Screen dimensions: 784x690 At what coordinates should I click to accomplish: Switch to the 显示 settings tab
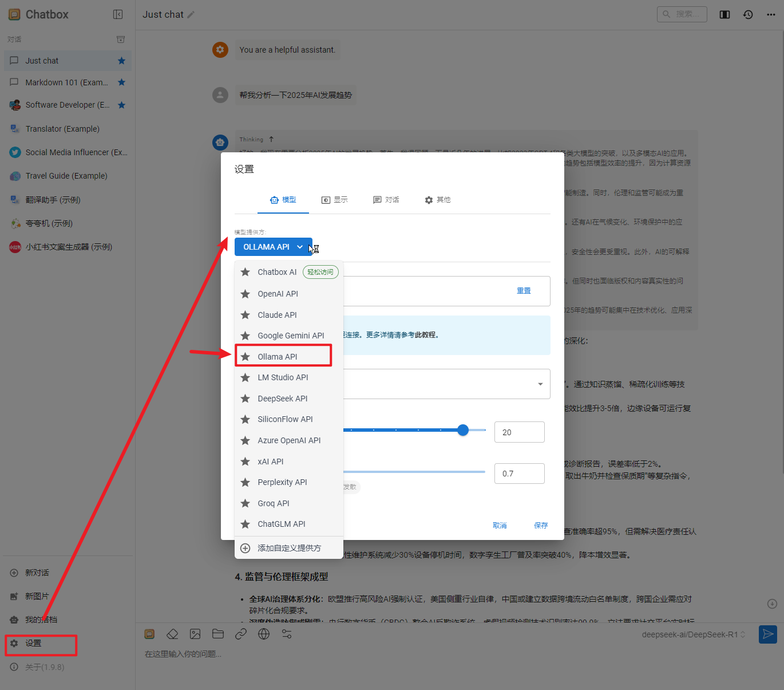(335, 200)
